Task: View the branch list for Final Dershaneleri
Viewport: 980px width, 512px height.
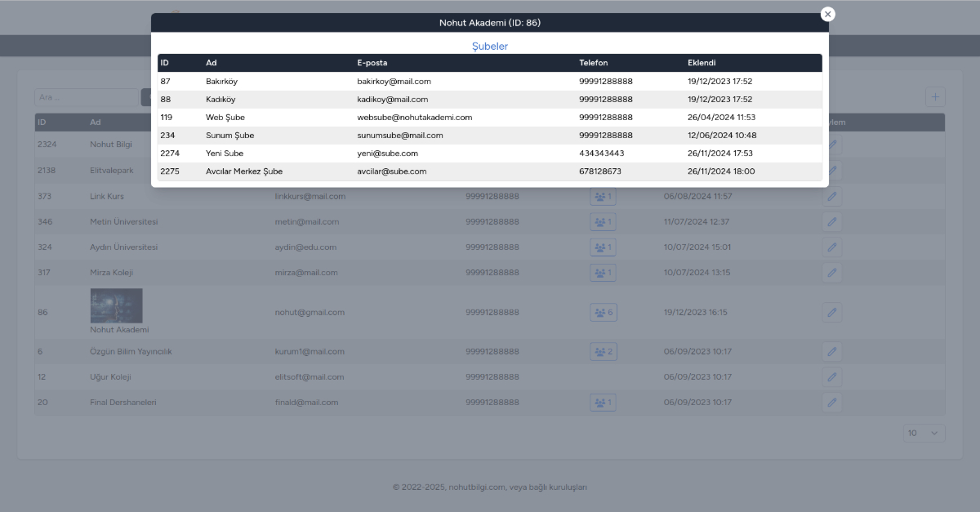Action: 604,403
